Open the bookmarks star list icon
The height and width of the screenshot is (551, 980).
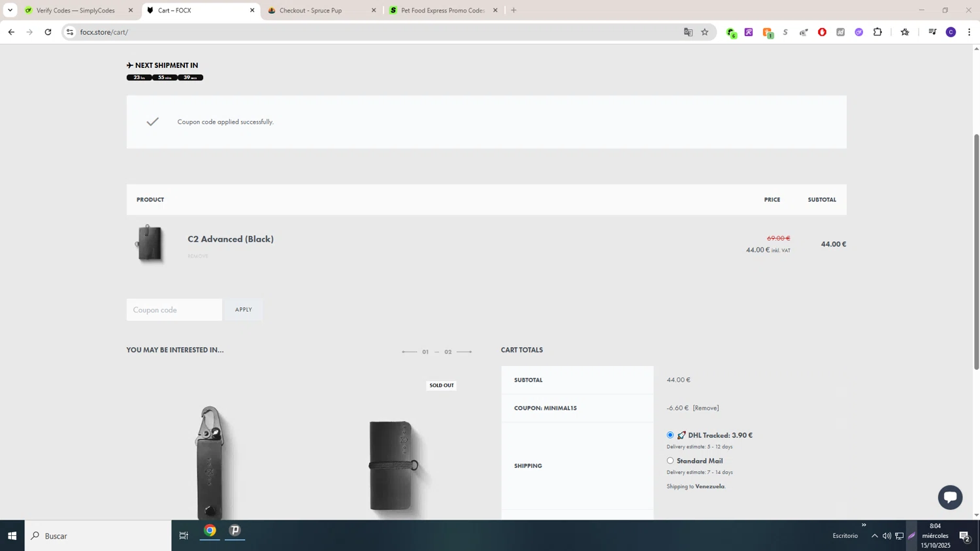coord(905,32)
